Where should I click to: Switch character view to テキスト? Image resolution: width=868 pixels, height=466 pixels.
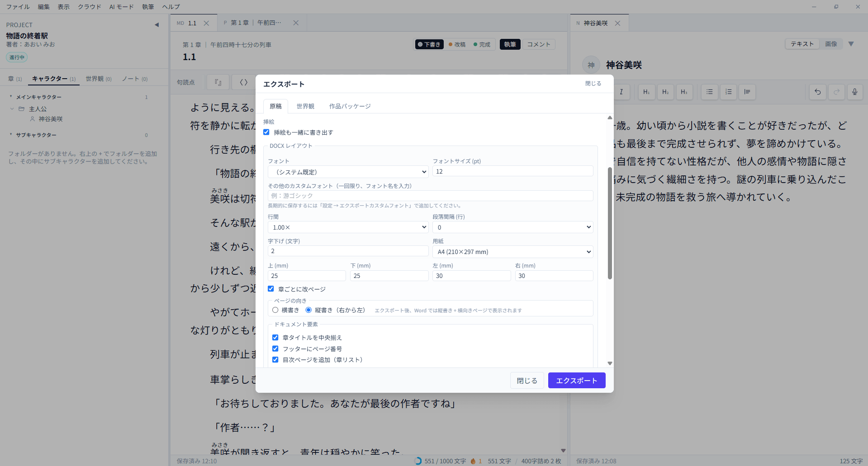click(x=802, y=44)
